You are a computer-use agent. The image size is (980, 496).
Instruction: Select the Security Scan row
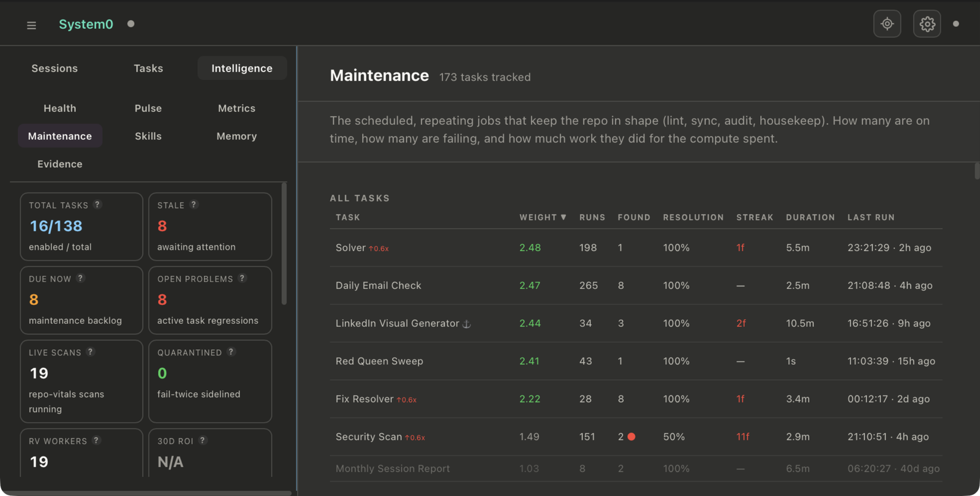(636, 437)
